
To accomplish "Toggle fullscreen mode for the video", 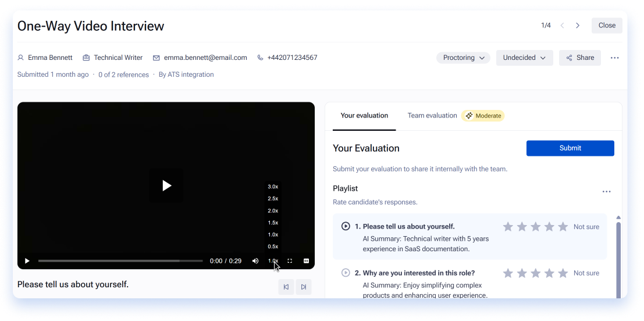I will pos(290,261).
